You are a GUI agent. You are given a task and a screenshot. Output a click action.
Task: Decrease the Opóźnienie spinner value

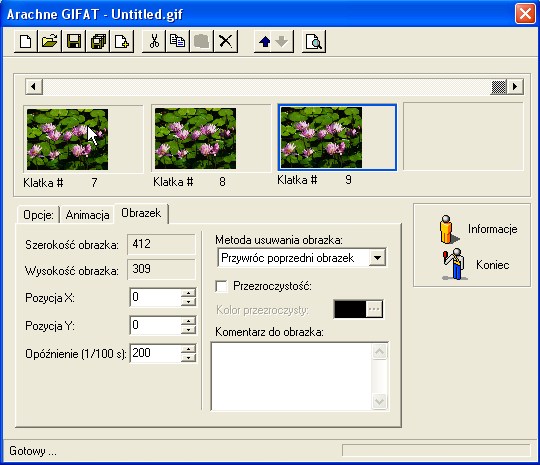(188, 358)
